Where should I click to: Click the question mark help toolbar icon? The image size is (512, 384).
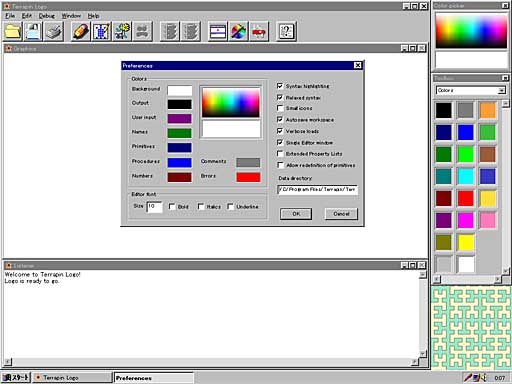click(286, 31)
